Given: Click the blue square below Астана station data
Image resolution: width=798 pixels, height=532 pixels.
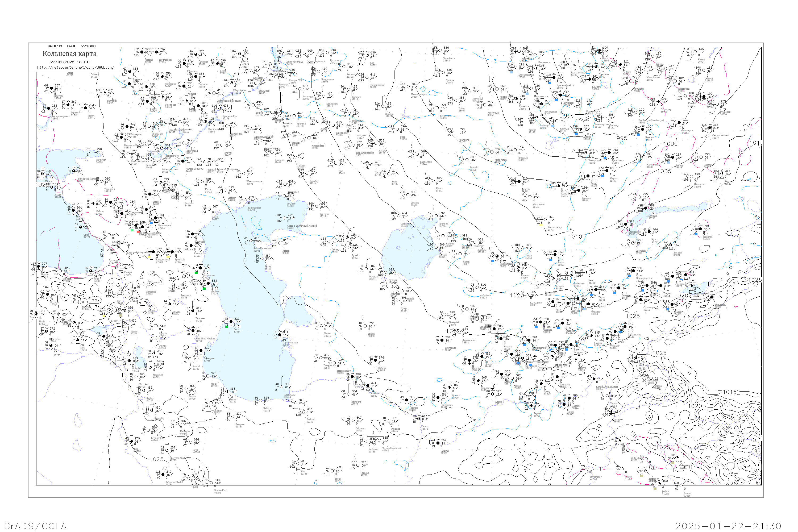Looking at the screenshot, I should click(x=576, y=134).
